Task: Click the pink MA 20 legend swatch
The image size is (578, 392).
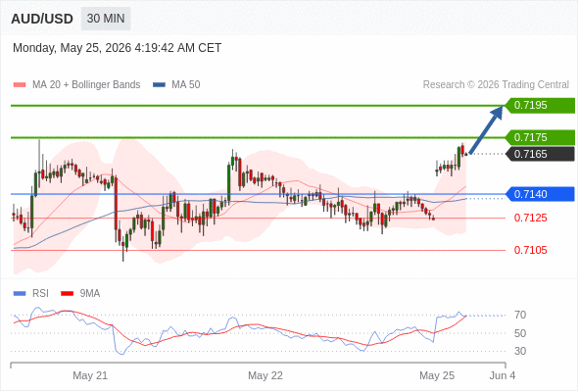Action: point(20,85)
